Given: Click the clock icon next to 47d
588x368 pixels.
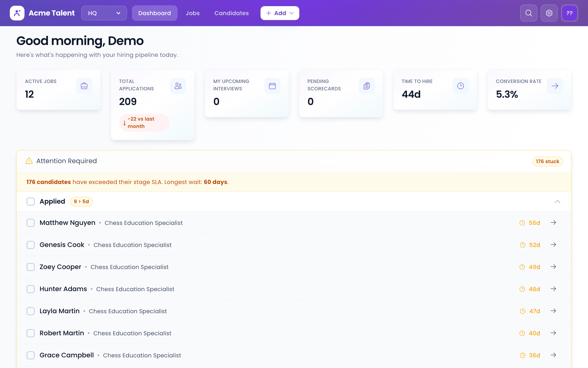Looking at the screenshot, I should (522, 311).
